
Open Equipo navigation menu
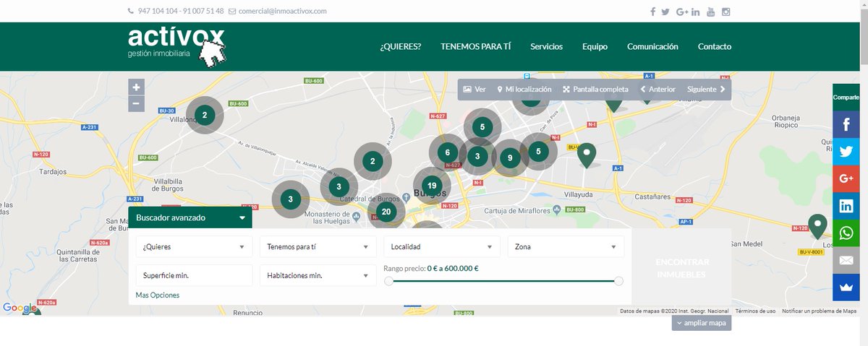click(595, 46)
